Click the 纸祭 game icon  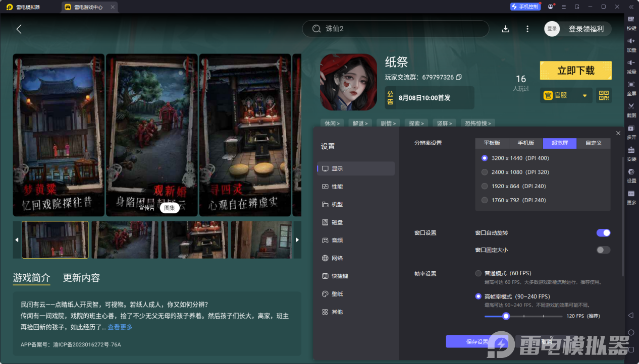(x=348, y=82)
